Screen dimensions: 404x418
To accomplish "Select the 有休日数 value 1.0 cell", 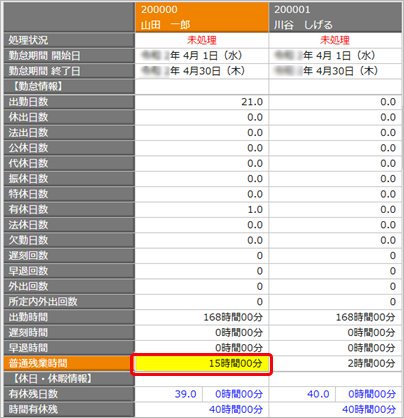I will 202,209.
